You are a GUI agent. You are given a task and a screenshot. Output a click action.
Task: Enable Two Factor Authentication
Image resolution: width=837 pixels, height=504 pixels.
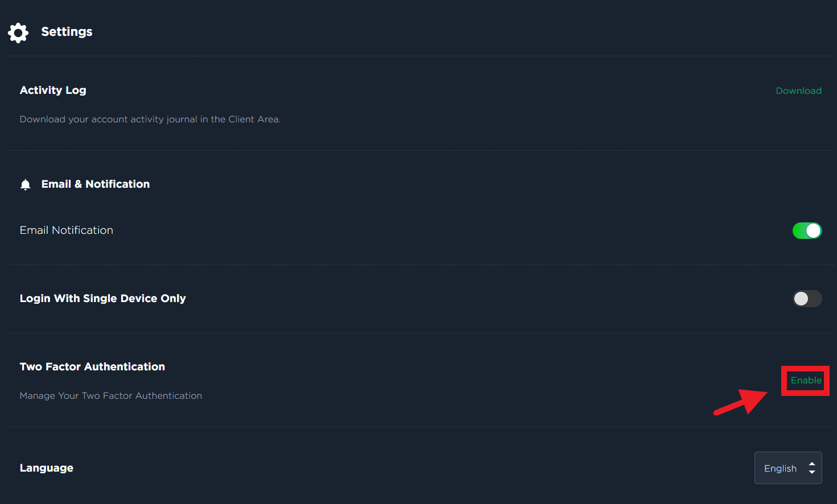806,380
